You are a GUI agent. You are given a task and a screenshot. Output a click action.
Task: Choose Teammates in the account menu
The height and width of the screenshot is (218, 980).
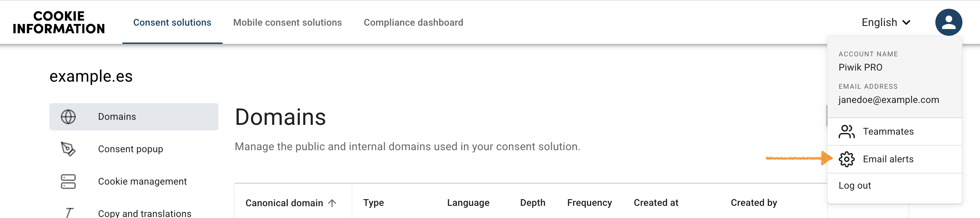[x=888, y=131]
